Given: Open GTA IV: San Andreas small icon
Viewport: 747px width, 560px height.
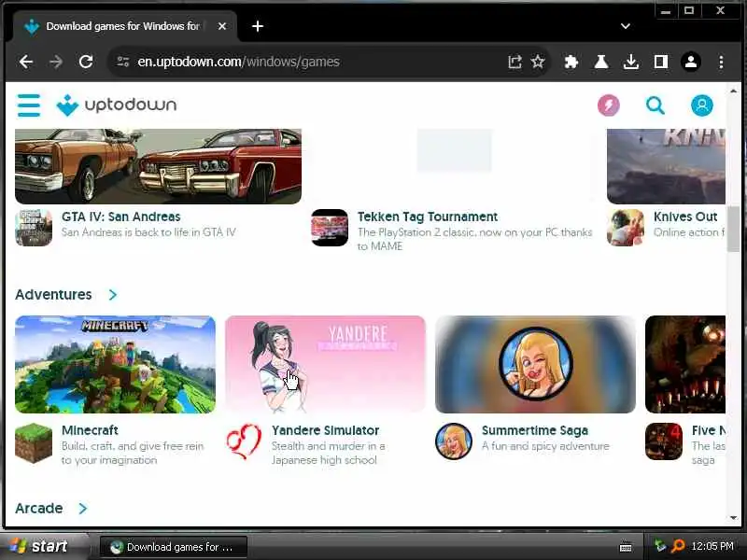Looking at the screenshot, I should [34, 228].
